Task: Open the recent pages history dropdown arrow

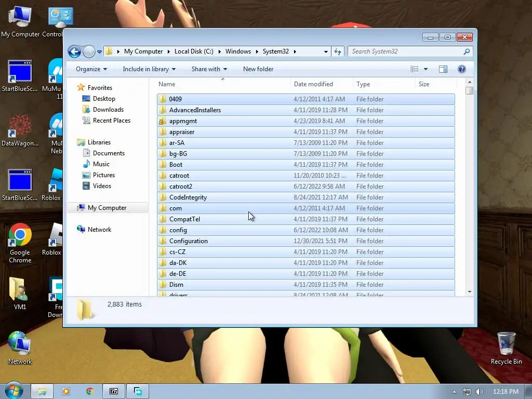Action: tap(99, 52)
